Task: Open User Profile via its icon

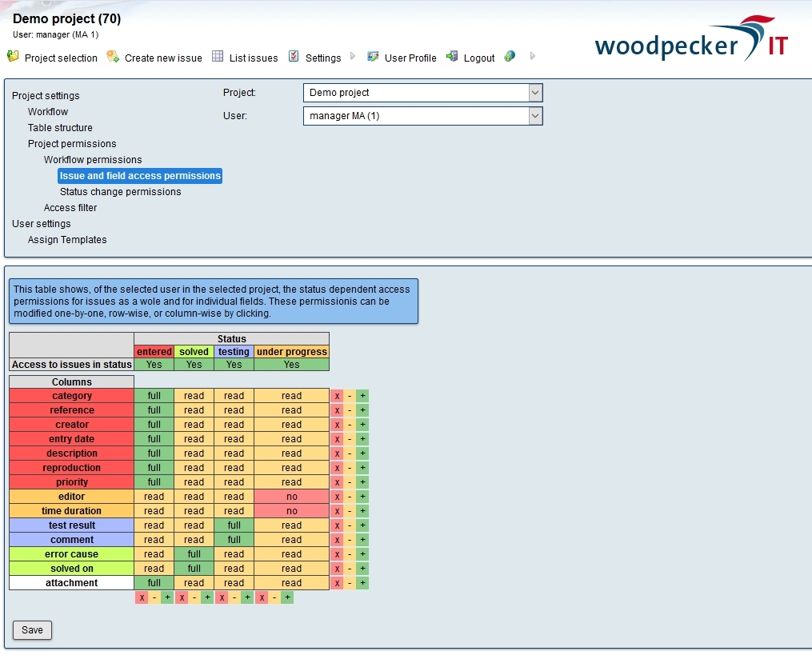Action: (373, 57)
